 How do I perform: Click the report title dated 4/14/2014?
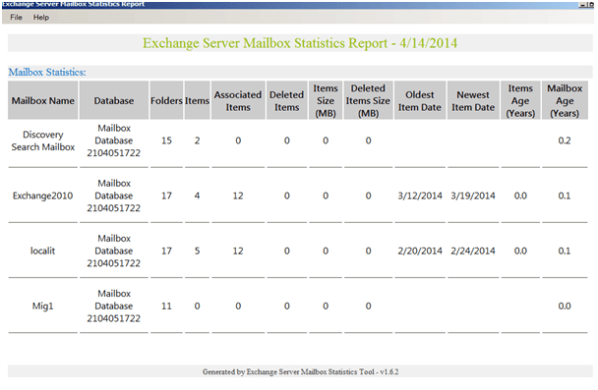(x=300, y=43)
